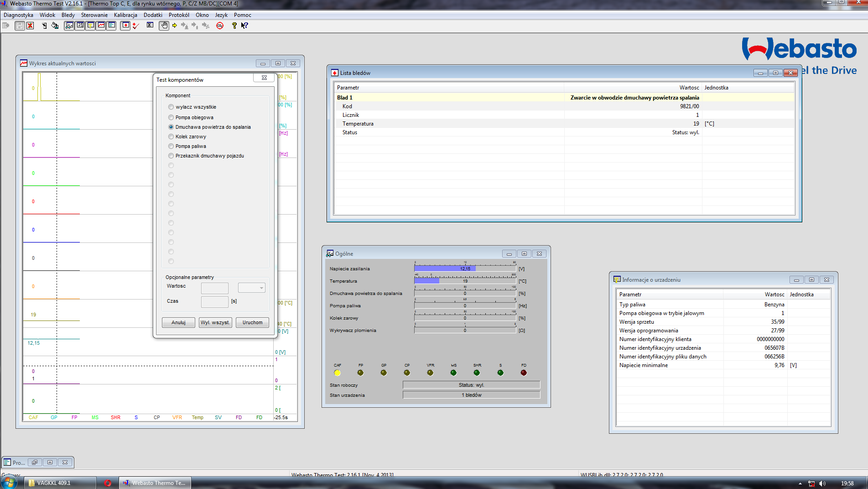Click the text lines window toolbar icon

pos(112,26)
